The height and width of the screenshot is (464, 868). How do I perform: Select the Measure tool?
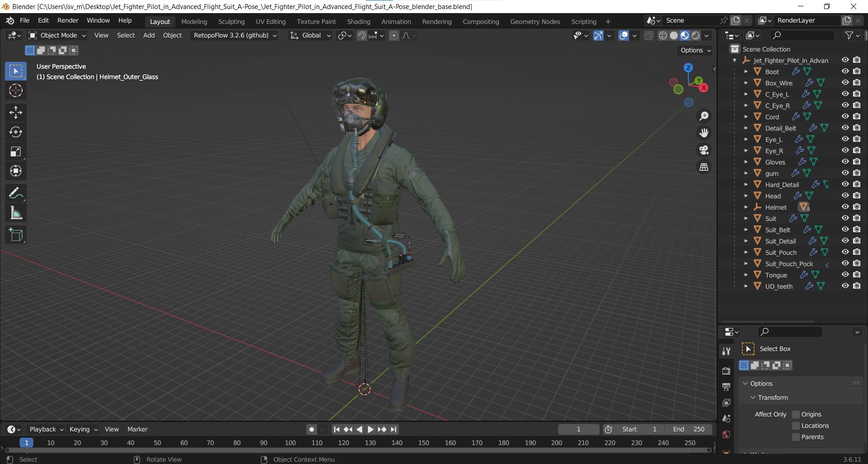pyautogui.click(x=16, y=213)
